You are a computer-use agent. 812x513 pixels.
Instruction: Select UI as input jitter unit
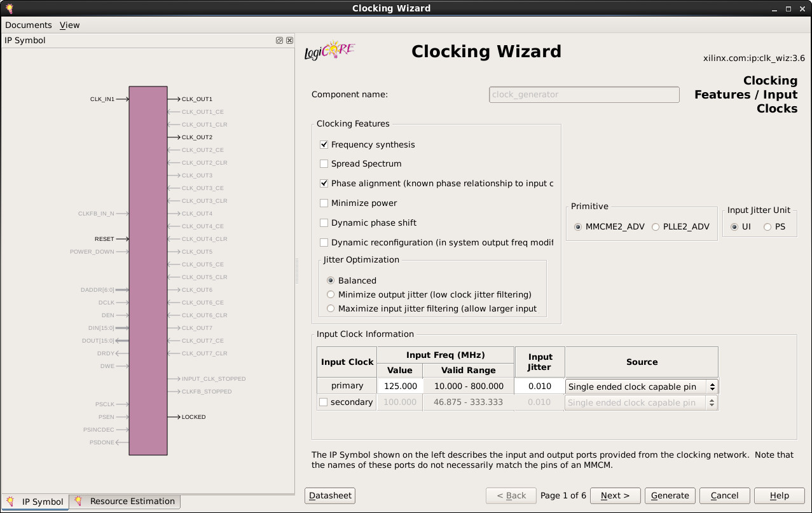[734, 227]
